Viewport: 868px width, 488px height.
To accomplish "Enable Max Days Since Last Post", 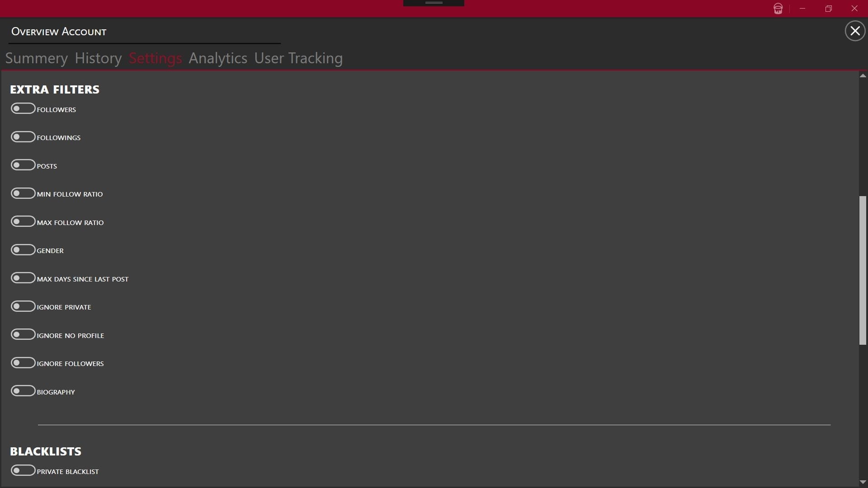I will (23, 278).
